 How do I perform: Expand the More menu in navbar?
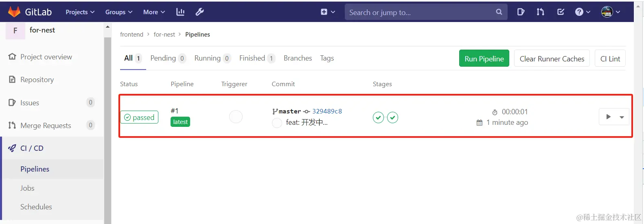154,12
